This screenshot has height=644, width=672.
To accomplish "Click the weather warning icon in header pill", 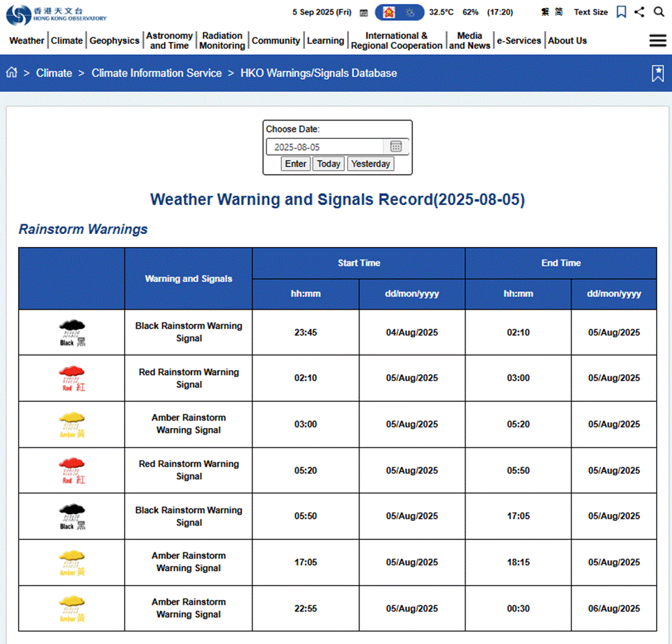I will (389, 12).
